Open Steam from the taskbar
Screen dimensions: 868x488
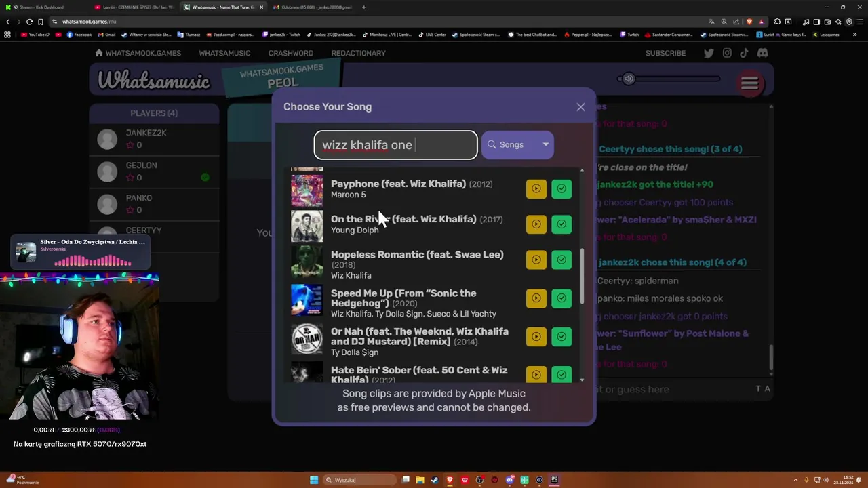tap(435, 480)
